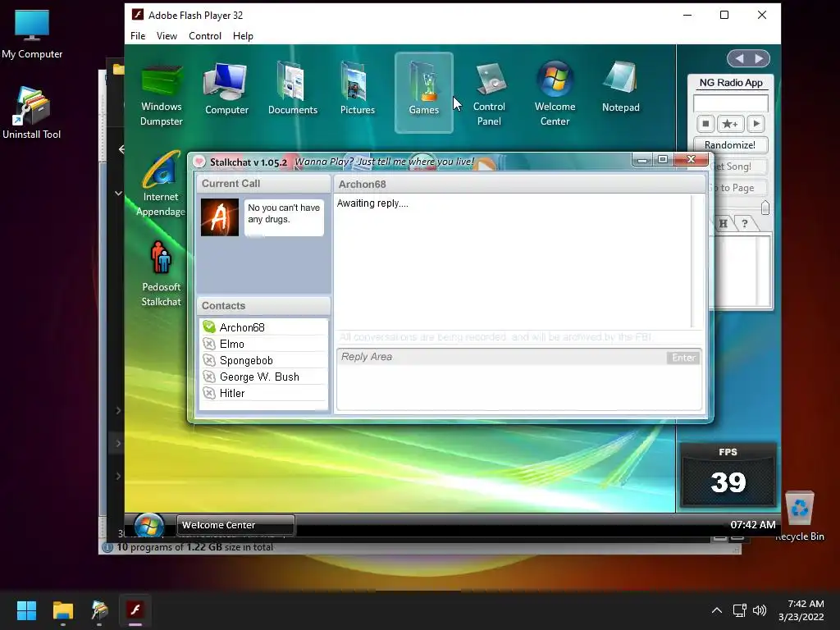The image size is (840, 630).
Task: Select contact George W. Bush
Action: 263,377
